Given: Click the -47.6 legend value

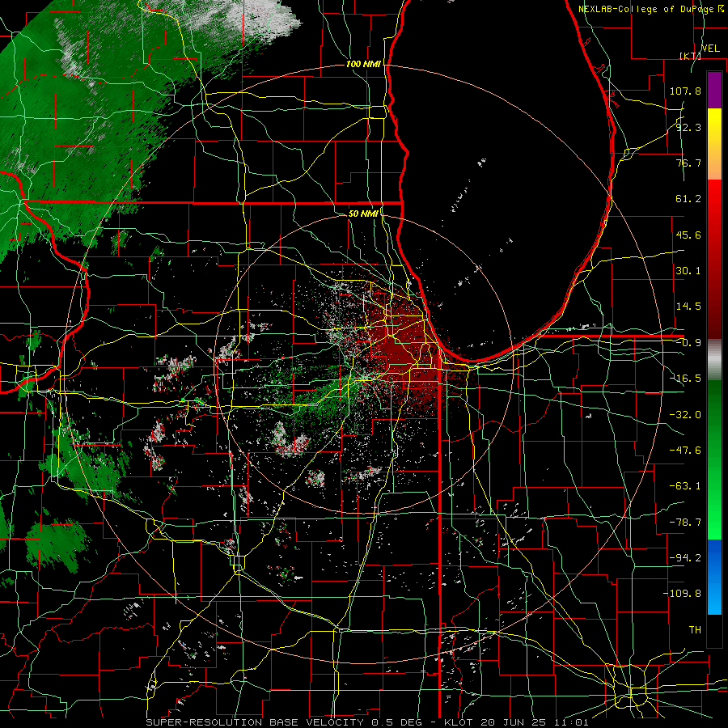Looking at the screenshot, I should 685,451.
